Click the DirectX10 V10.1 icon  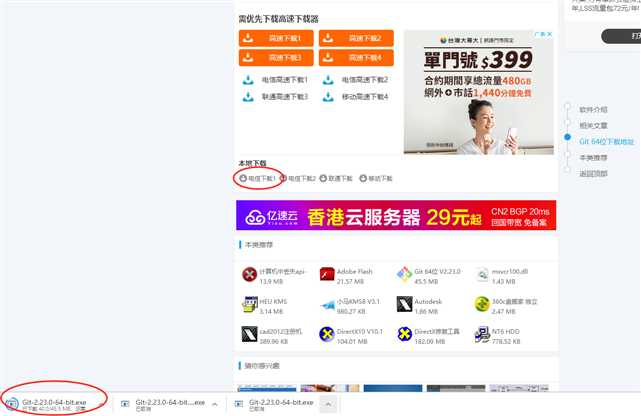327,334
